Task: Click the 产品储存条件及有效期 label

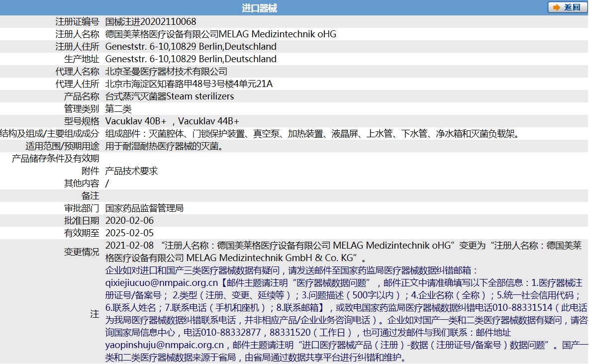Action: click(x=55, y=159)
